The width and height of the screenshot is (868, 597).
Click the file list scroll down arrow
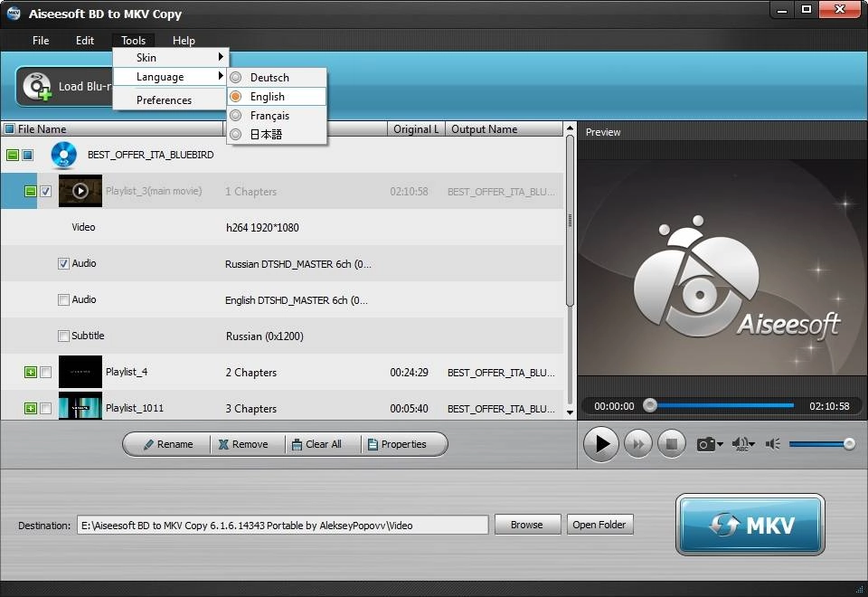tap(570, 412)
